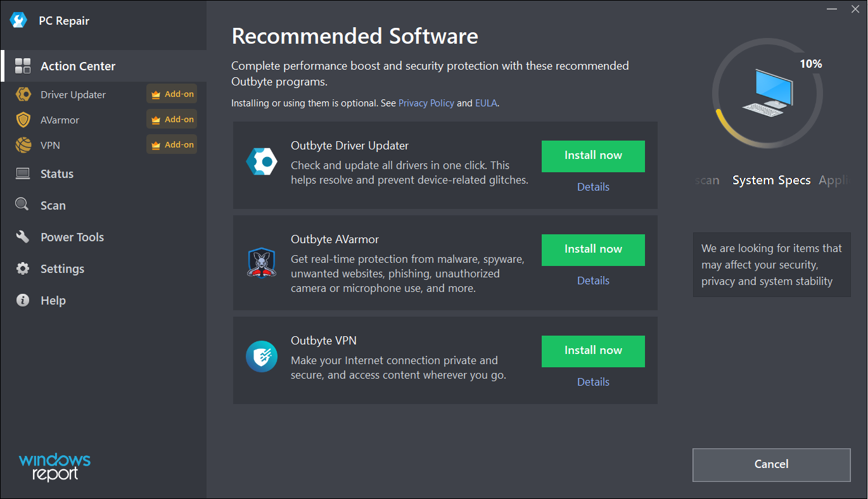
Task: Click the Outbyte Driver Updater product icon
Action: tap(262, 162)
